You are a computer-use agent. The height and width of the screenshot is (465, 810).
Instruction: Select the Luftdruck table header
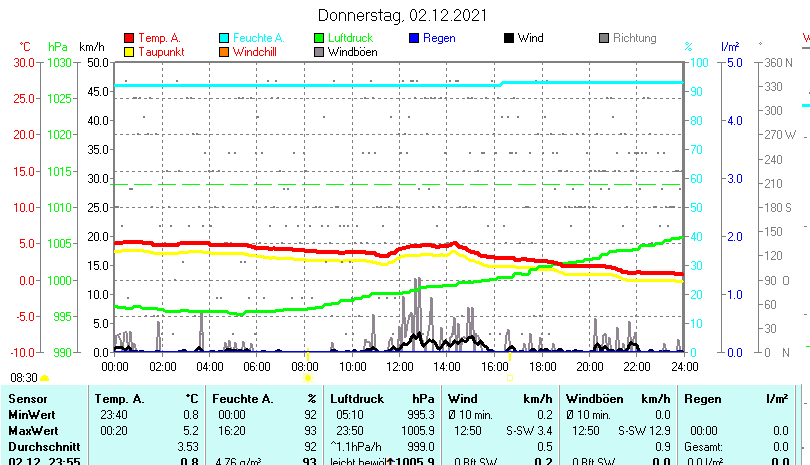357,399
